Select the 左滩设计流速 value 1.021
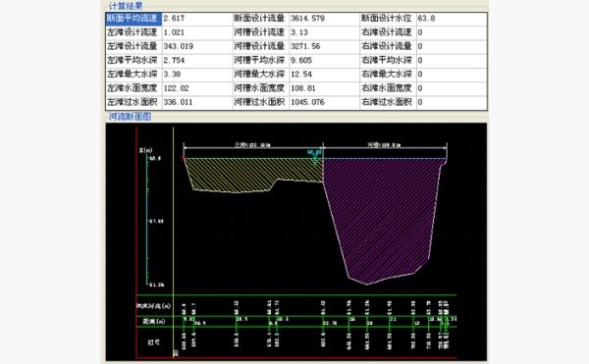This screenshot has width=589, height=364. (x=174, y=32)
